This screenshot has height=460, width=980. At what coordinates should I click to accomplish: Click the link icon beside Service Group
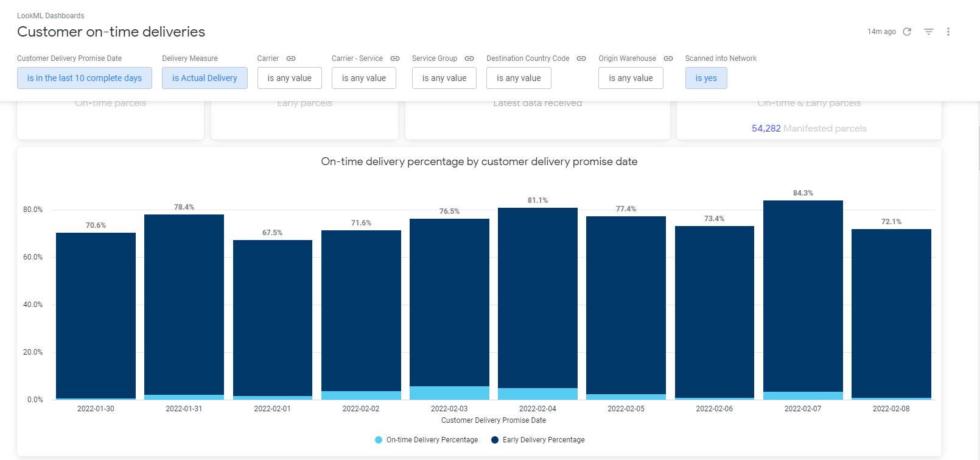pyautogui.click(x=469, y=58)
